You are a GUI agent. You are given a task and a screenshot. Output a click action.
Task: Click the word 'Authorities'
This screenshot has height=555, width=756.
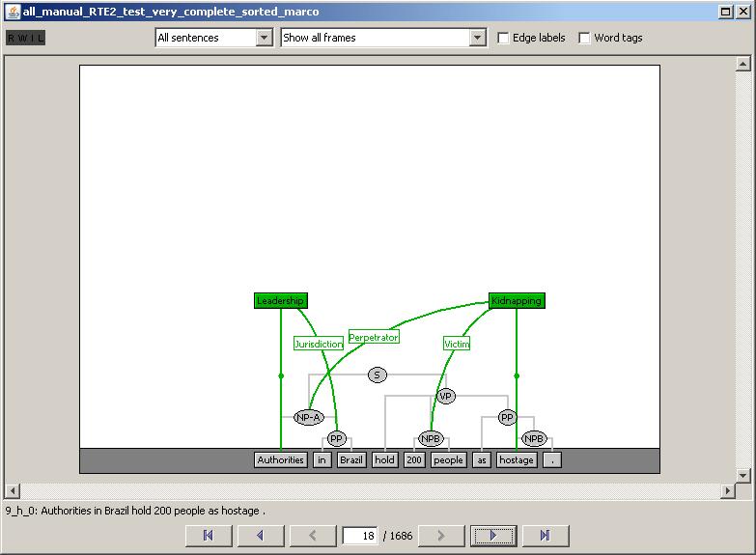[x=281, y=459]
